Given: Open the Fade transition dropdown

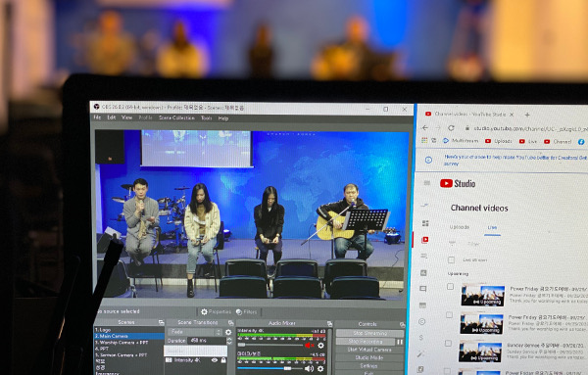Looking at the screenshot, I should [x=195, y=332].
